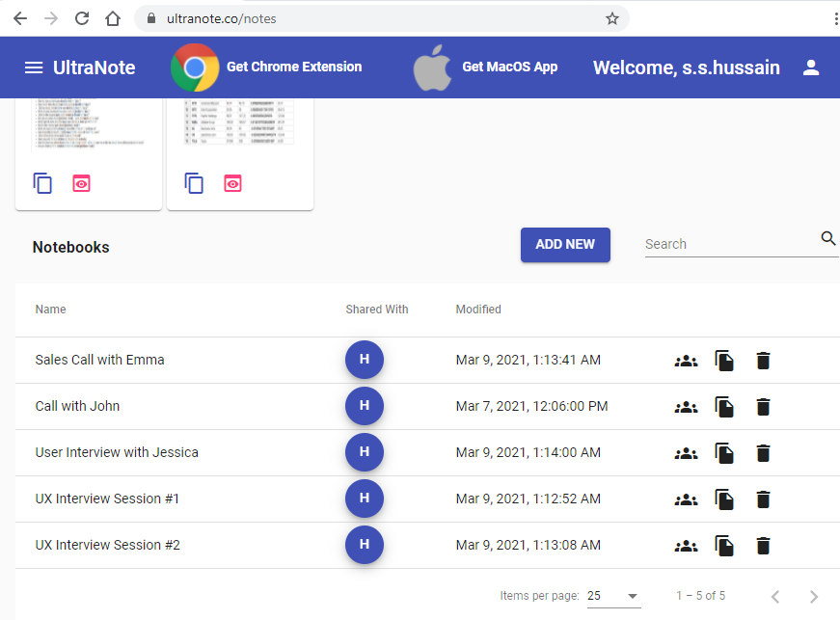This screenshot has height=620, width=840.
Task: Duplicate Call with John notebook
Action: coord(724,407)
